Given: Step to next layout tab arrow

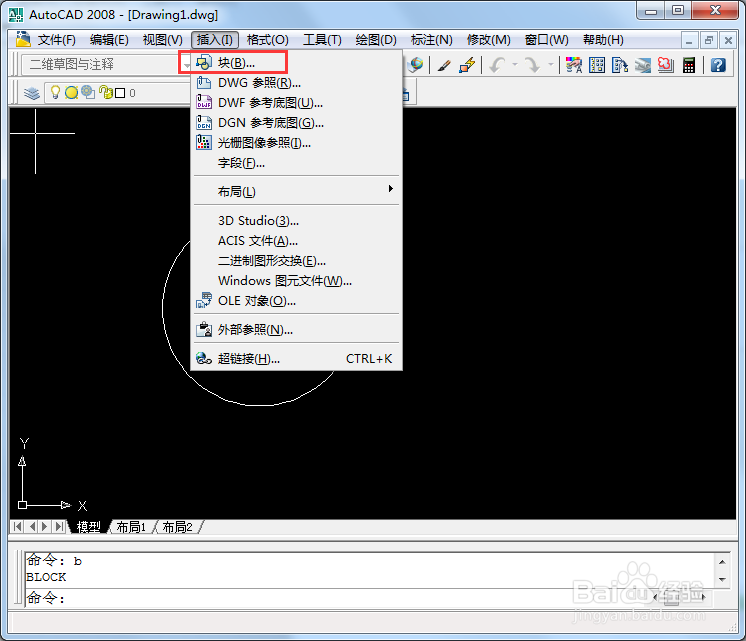Looking at the screenshot, I should [x=45, y=526].
